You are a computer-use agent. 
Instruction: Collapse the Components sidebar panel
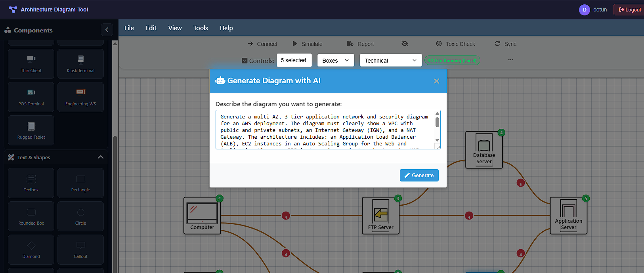tap(107, 30)
